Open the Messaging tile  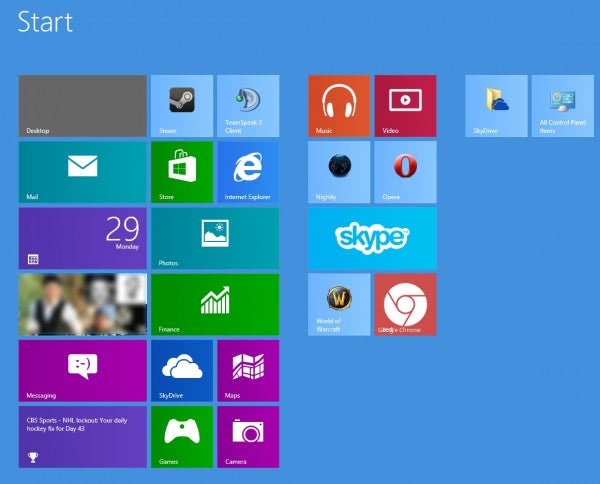[x=83, y=371]
